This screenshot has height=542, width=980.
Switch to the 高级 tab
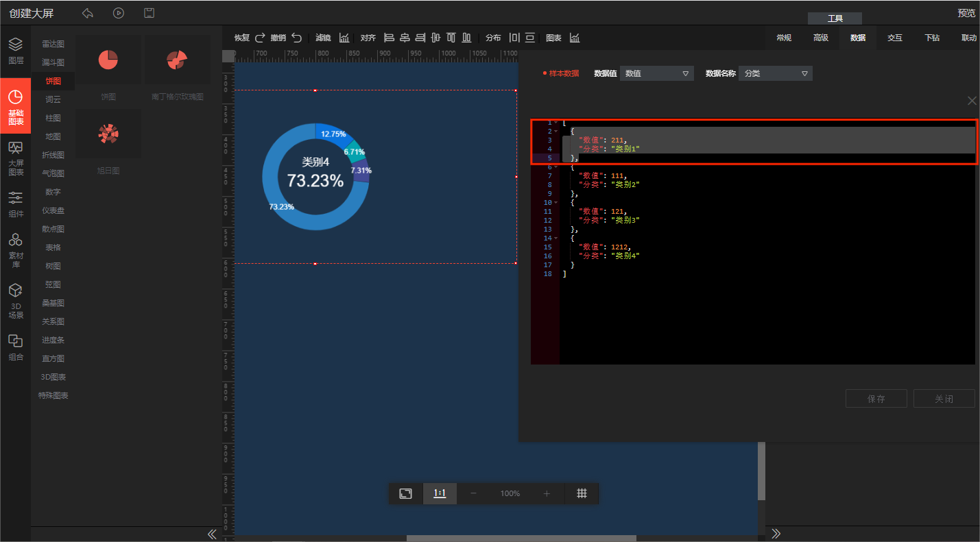tap(821, 38)
